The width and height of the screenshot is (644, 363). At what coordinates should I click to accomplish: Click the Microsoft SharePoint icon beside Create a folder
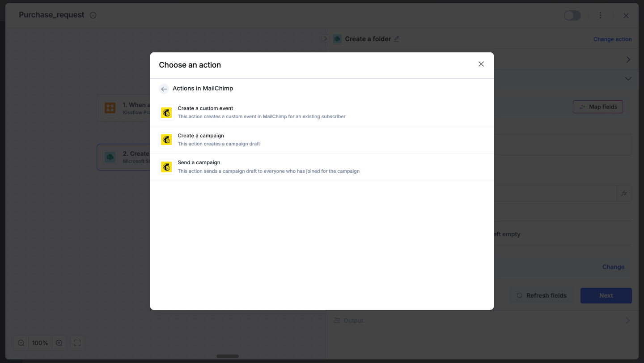pyautogui.click(x=337, y=39)
